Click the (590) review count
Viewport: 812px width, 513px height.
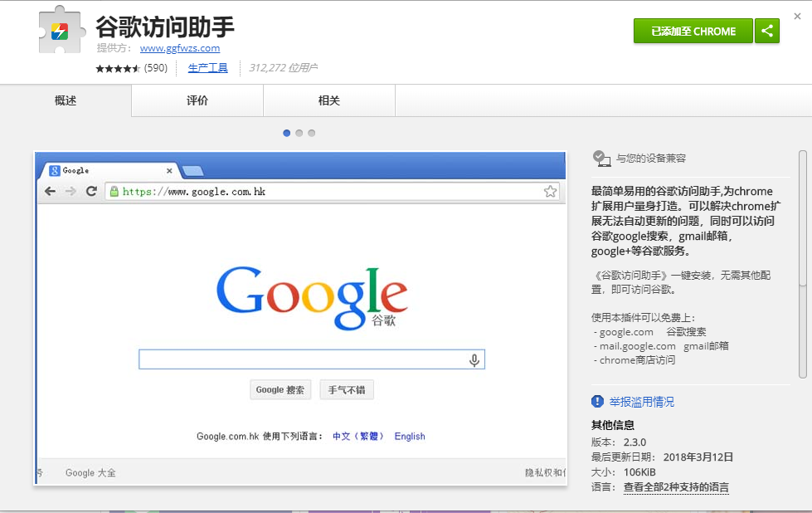[x=156, y=68]
